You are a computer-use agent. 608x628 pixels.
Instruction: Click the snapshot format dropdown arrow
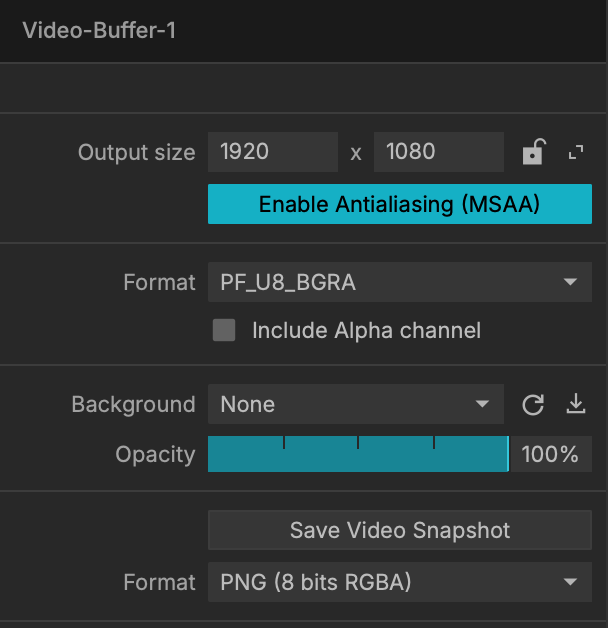[x=570, y=582]
